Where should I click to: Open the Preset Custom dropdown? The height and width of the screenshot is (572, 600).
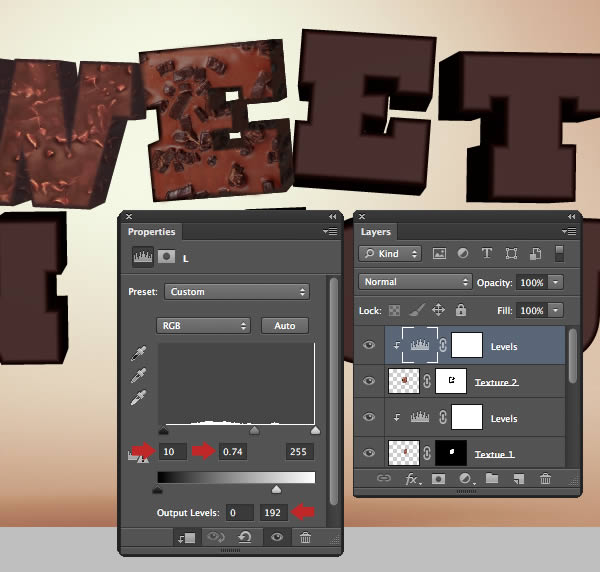tap(237, 292)
